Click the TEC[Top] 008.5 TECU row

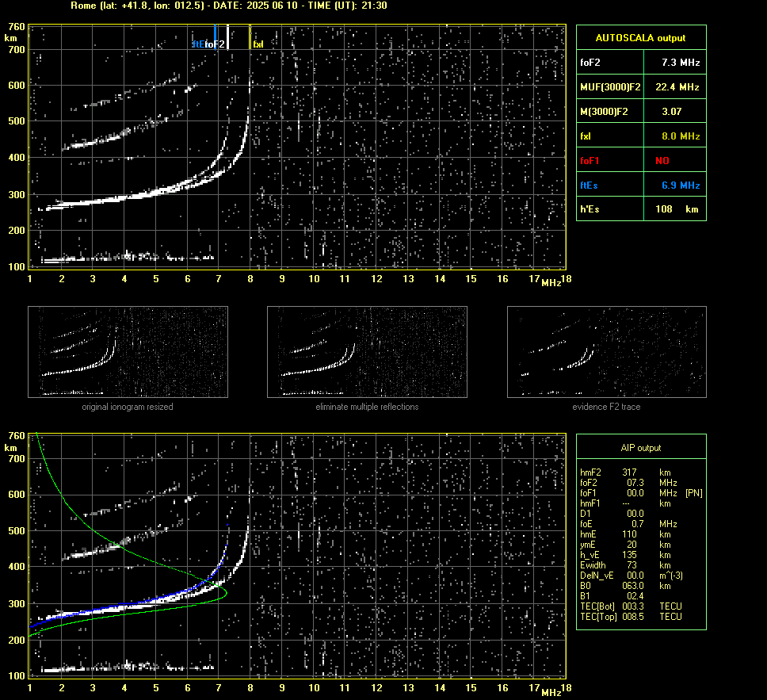click(x=631, y=616)
